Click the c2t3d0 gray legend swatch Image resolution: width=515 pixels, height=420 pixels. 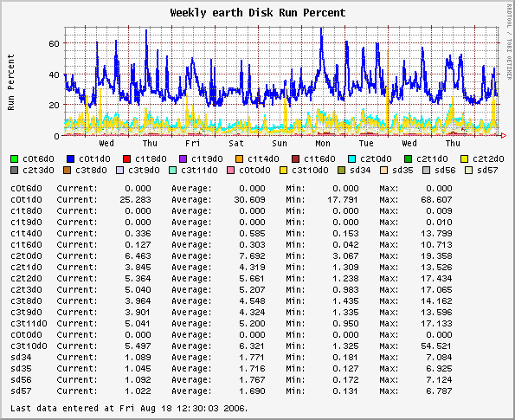pyautogui.click(x=15, y=171)
